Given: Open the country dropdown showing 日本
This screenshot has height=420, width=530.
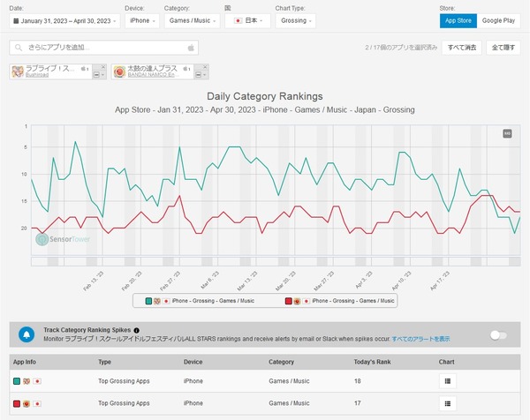Looking at the screenshot, I should coord(247,21).
